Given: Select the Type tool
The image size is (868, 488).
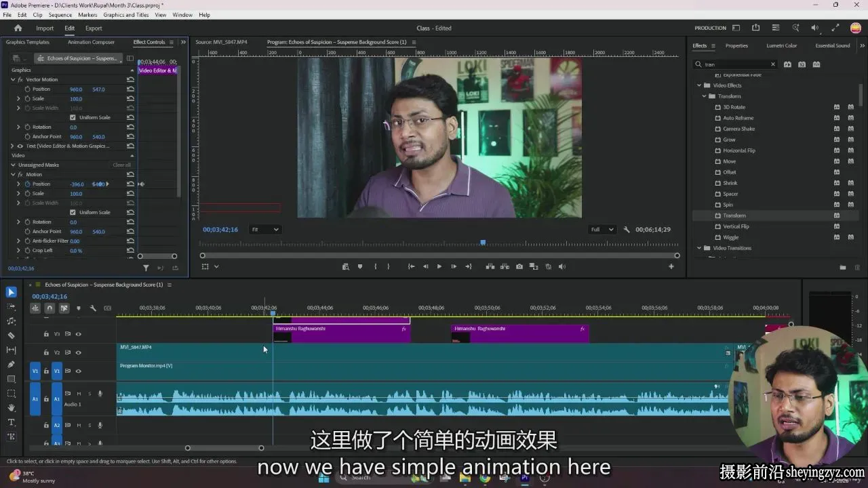Looking at the screenshot, I should coord(11,422).
